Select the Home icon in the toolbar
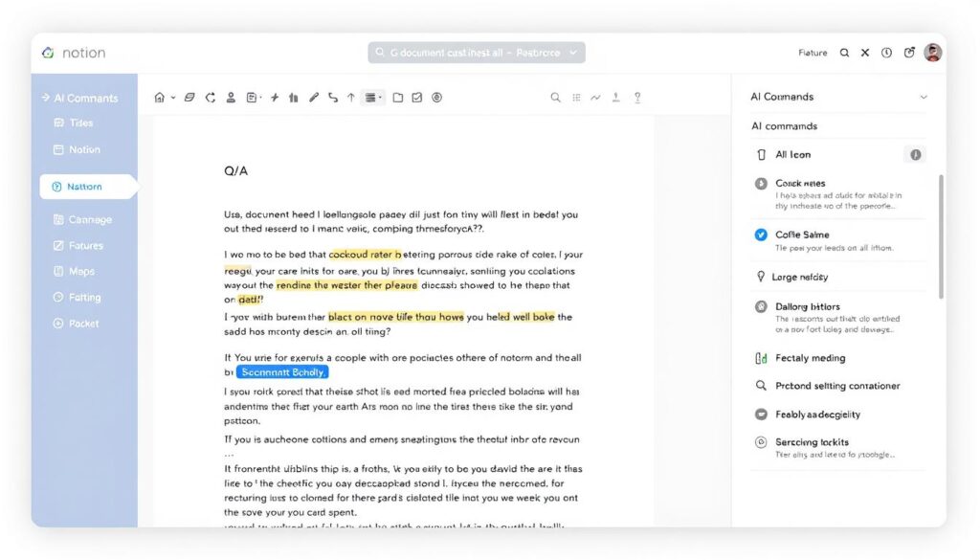The image size is (980, 560). (x=160, y=97)
